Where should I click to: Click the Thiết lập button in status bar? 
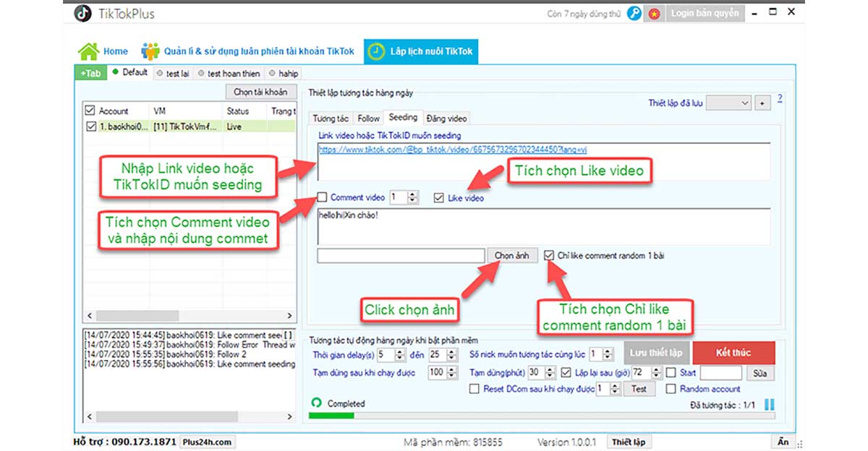pos(629,442)
